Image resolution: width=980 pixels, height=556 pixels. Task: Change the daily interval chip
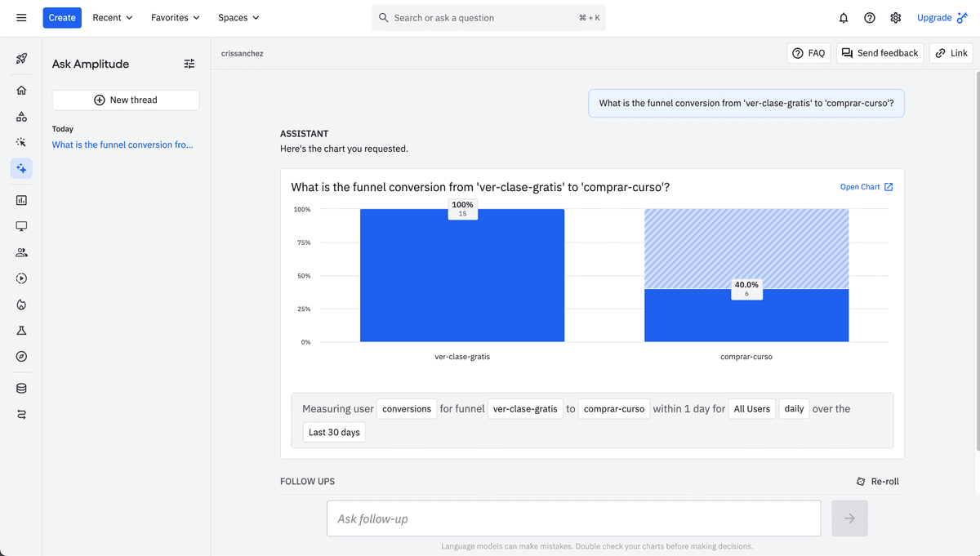click(794, 409)
